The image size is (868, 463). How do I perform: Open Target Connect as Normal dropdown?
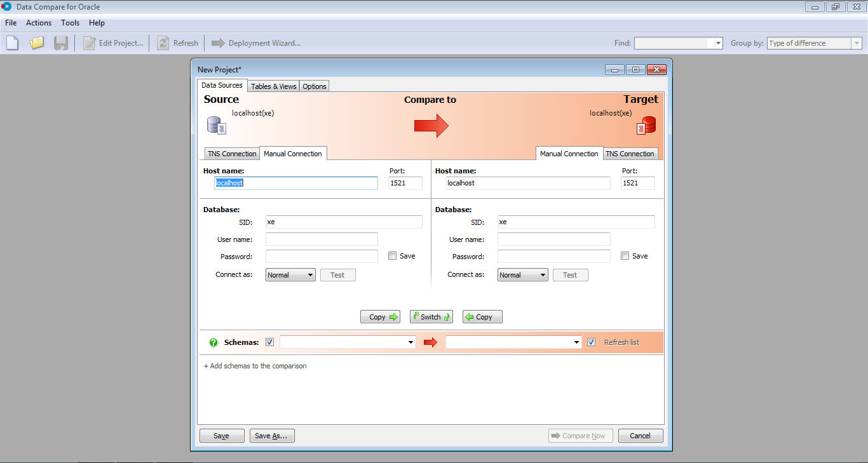pyautogui.click(x=522, y=275)
